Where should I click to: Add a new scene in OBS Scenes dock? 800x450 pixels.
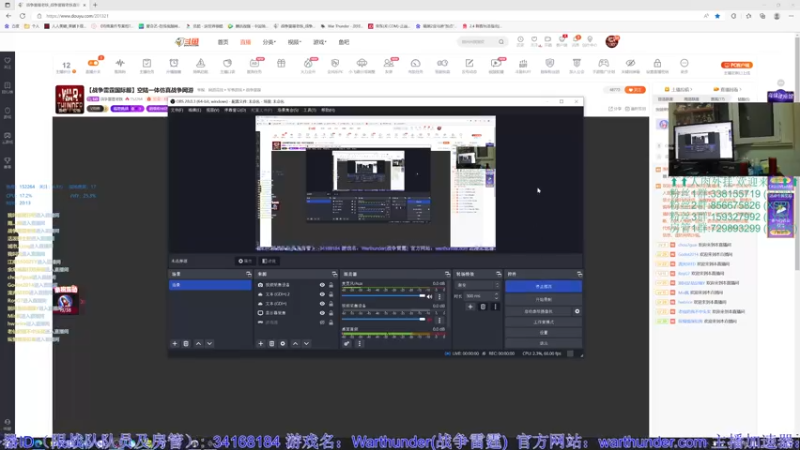(x=174, y=344)
